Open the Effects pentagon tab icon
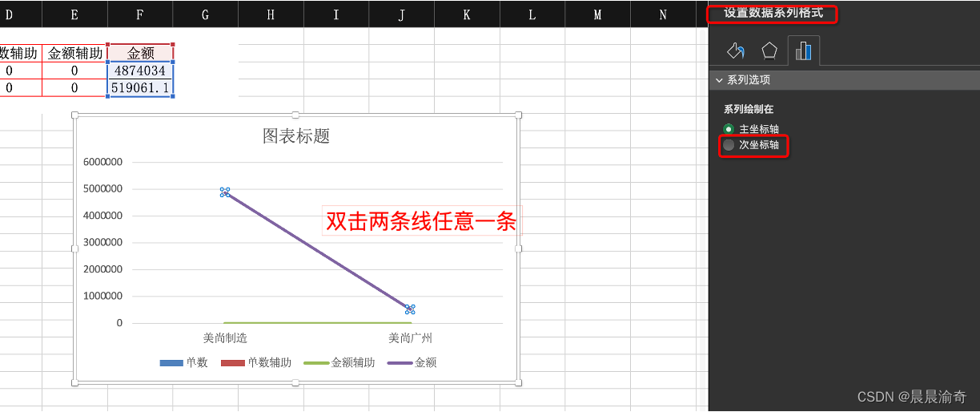Viewport: 980px width, 412px height. click(769, 51)
